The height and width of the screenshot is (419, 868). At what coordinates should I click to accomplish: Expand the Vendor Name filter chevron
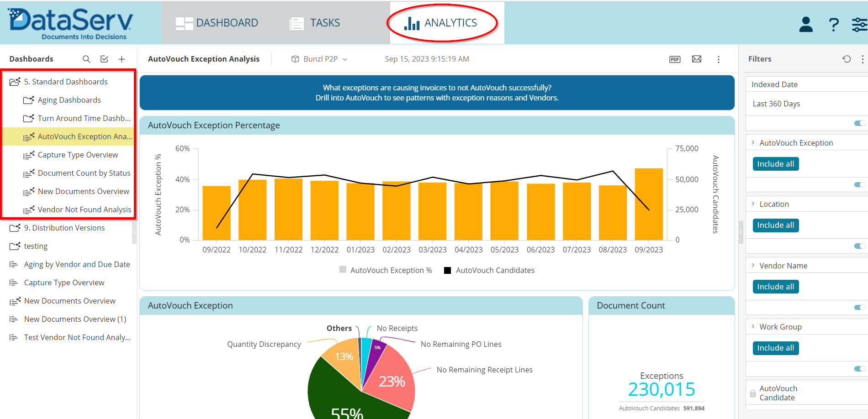[753, 265]
